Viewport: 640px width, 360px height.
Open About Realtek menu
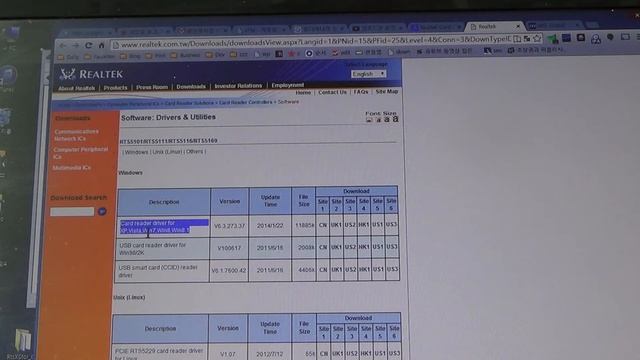pos(76,88)
